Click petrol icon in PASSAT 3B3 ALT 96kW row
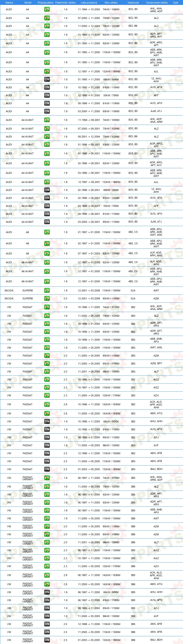 coord(47,372)
